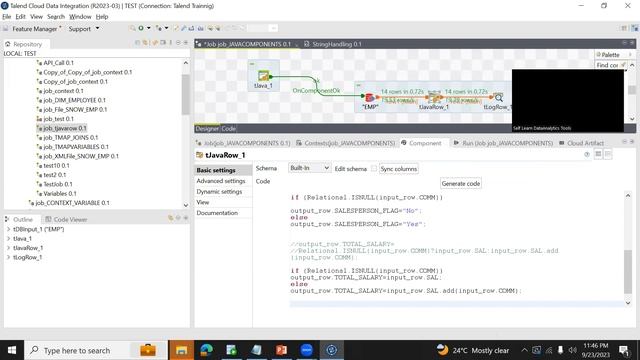The height and width of the screenshot is (360, 640).
Task: Open the Window menu
Action: (x=80, y=17)
